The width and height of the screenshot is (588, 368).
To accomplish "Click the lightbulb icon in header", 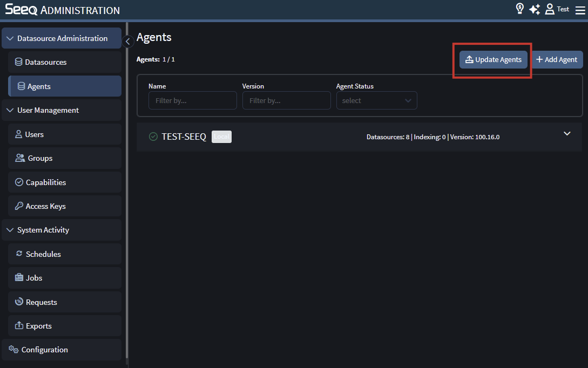I will coord(520,9).
